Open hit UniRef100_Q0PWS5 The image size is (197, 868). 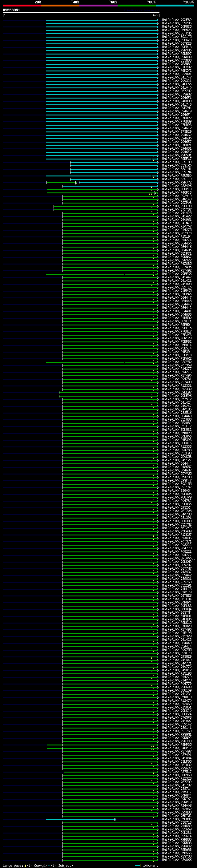tap(177, 26)
